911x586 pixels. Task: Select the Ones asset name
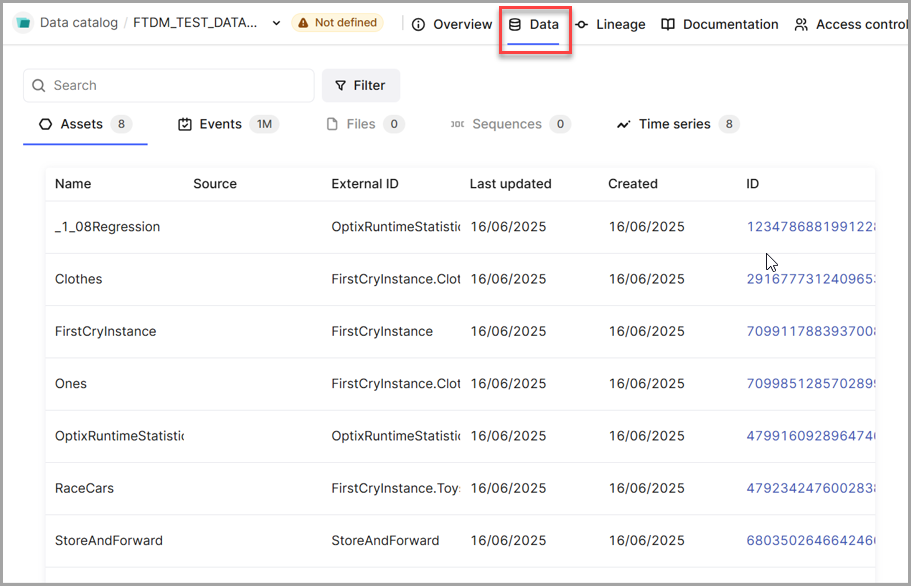[x=71, y=383]
